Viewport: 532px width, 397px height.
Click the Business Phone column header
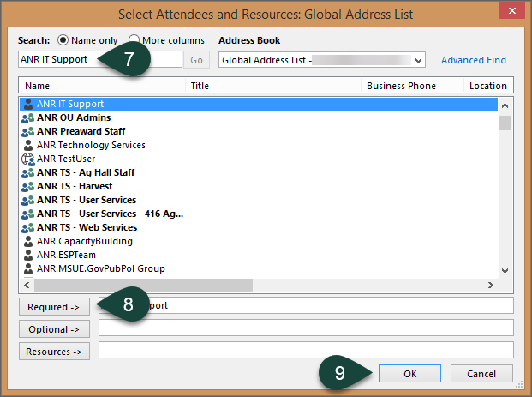point(413,86)
